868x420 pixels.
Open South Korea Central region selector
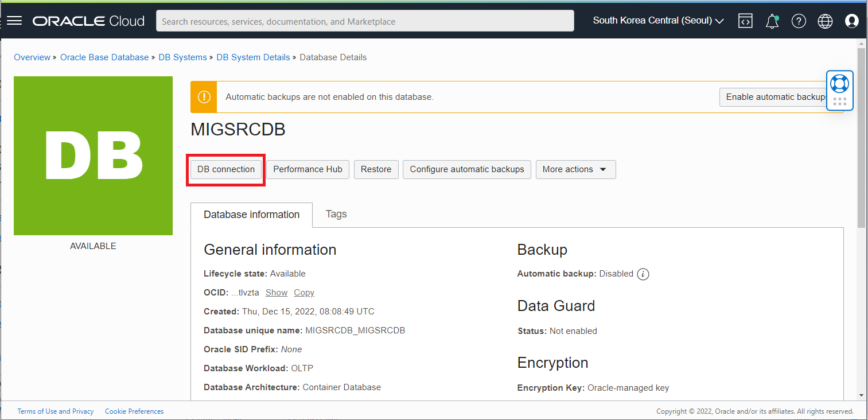(658, 21)
